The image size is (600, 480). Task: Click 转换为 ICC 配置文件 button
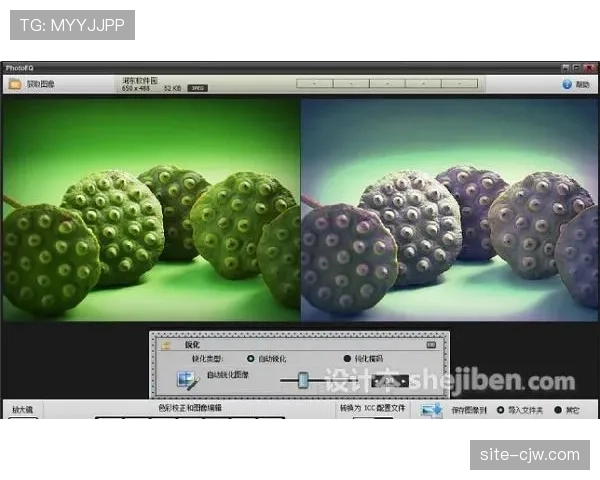click(x=372, y=408)
